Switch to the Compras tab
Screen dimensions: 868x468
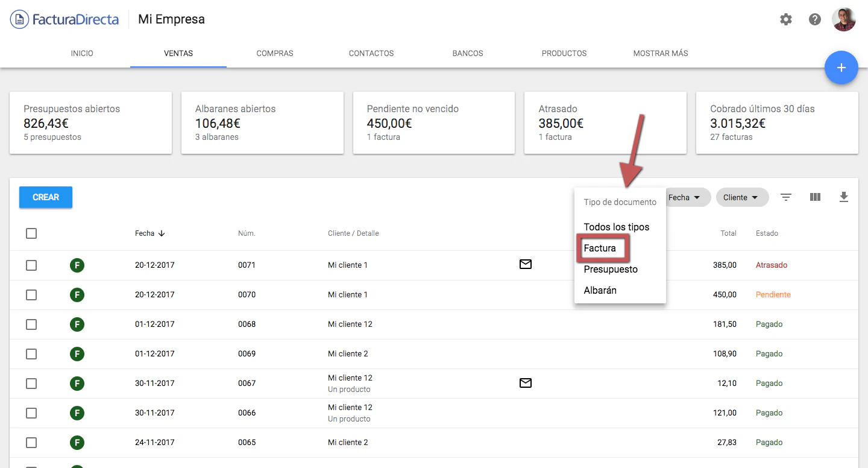(275, 53)
